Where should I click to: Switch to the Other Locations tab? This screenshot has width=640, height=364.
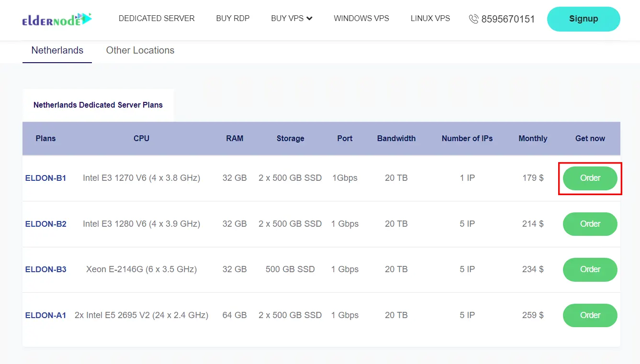pyautogui.click(x=140, y=51)
